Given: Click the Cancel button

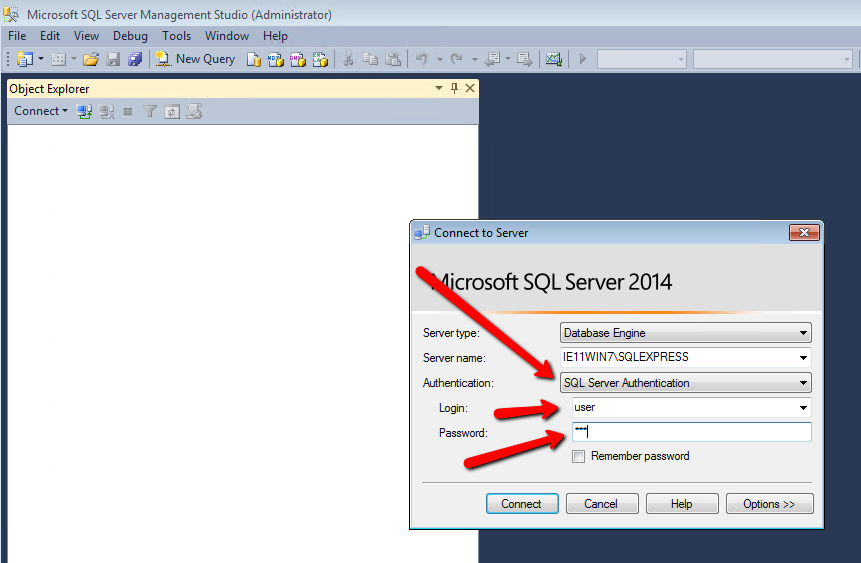Looking at the screenshot, I should pyautogui.click(x=602, y=504).
